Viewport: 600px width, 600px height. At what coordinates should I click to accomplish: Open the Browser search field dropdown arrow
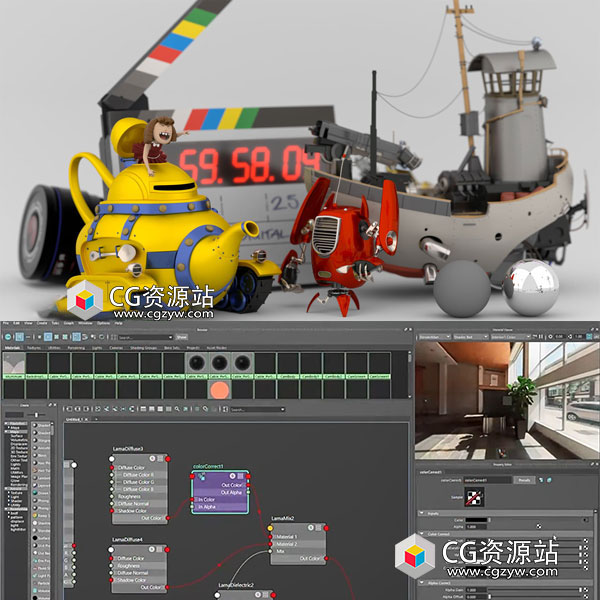coord(171,337)
